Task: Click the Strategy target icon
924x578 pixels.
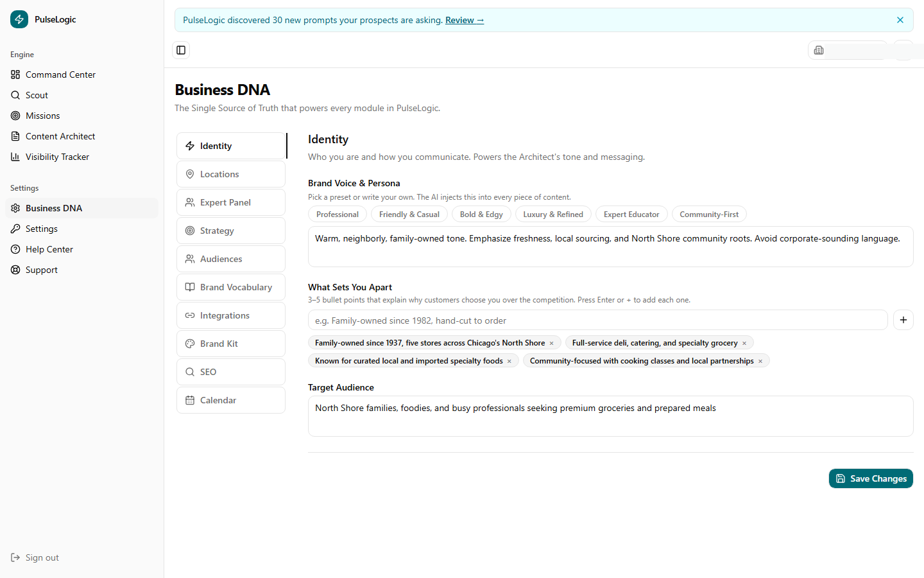Action: pyautogui.click(x=190, y=231)
